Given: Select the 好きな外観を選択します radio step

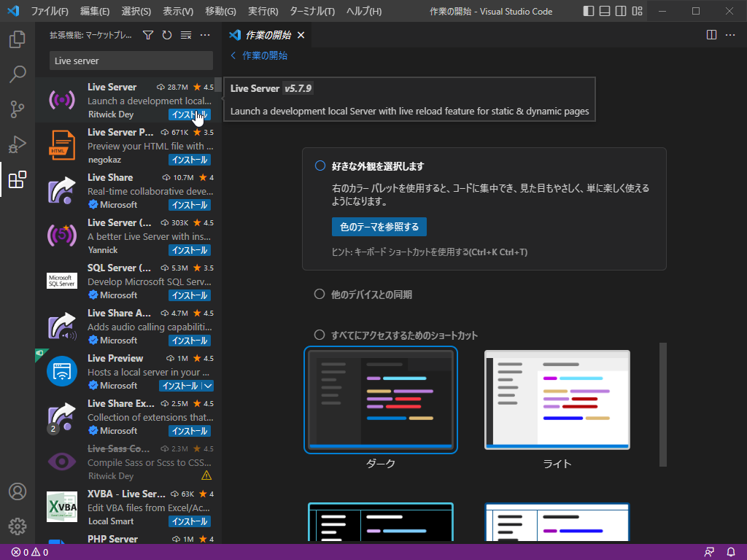Looking at the screenshot, I should (320, 166).
